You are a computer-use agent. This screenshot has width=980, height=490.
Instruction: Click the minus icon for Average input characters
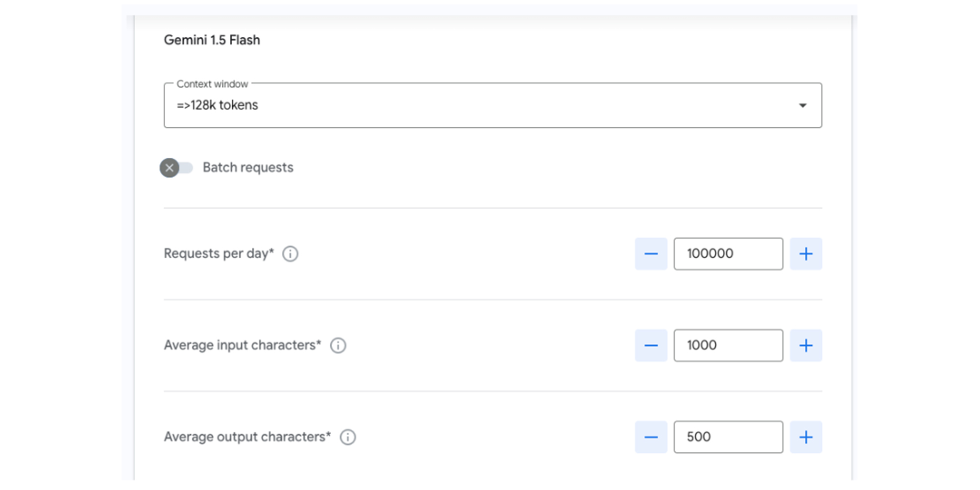tap(651, 345)
